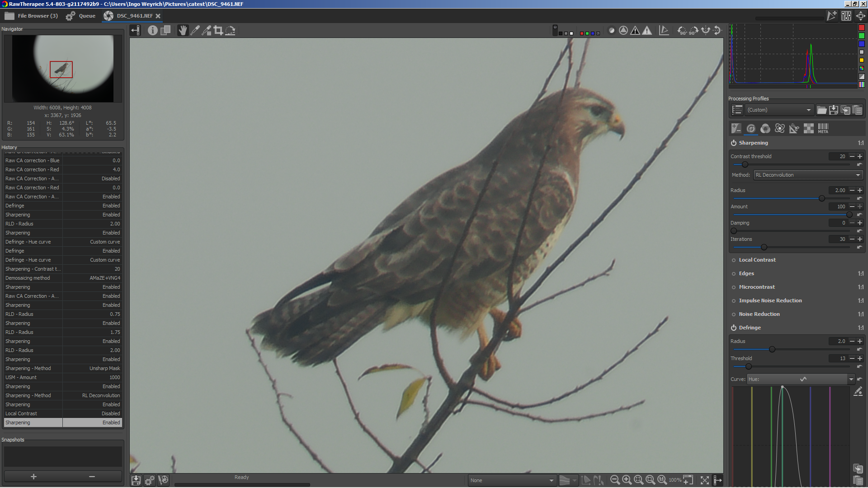The width and height of the screenshot is (868, 488).
Task: Toggle fullscreen preview icon
Action: point(704,480)
